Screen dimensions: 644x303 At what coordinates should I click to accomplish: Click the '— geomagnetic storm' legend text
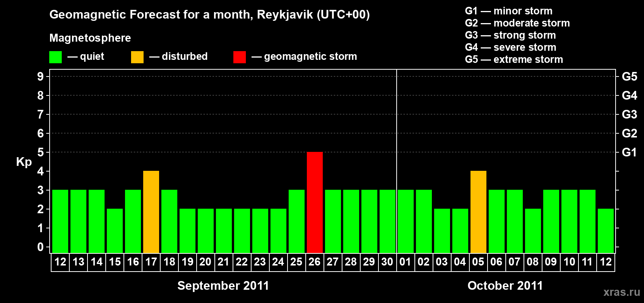(x=304, y=56)
